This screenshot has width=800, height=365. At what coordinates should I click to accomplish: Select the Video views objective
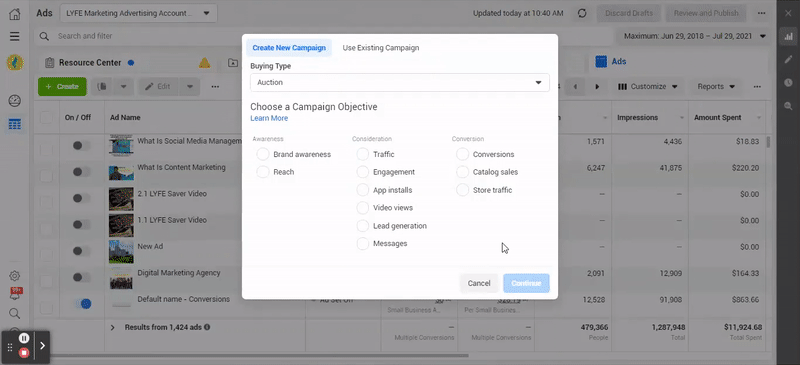[363, 208]
